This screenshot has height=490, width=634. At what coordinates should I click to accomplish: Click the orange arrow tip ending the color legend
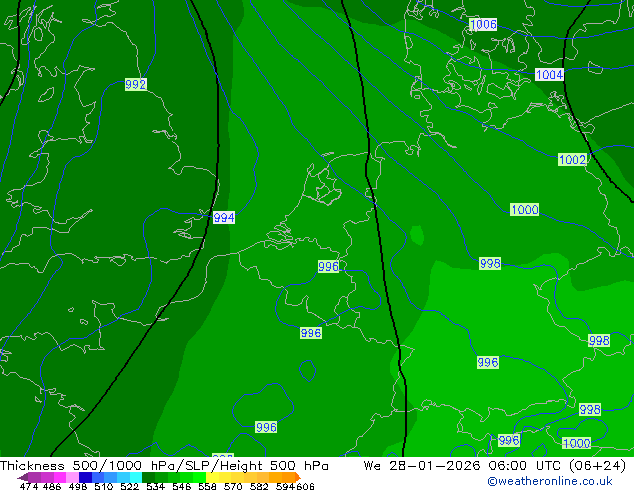click(298, 477)
